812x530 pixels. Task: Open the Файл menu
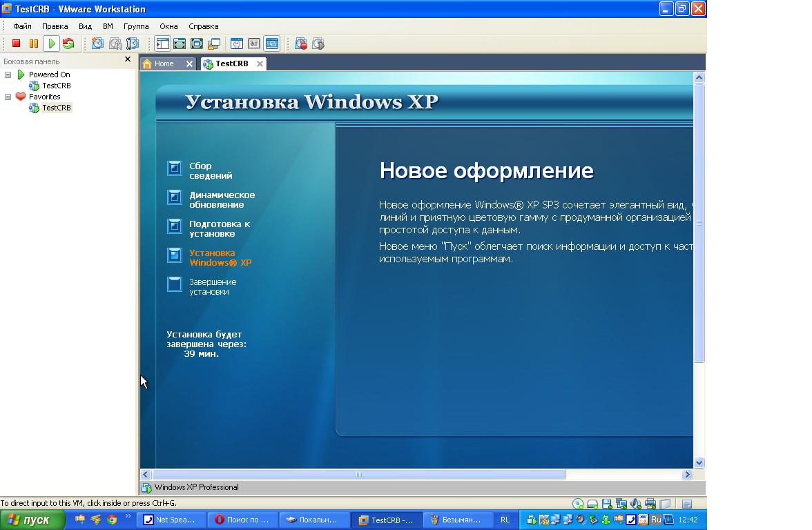click(22, 26)
